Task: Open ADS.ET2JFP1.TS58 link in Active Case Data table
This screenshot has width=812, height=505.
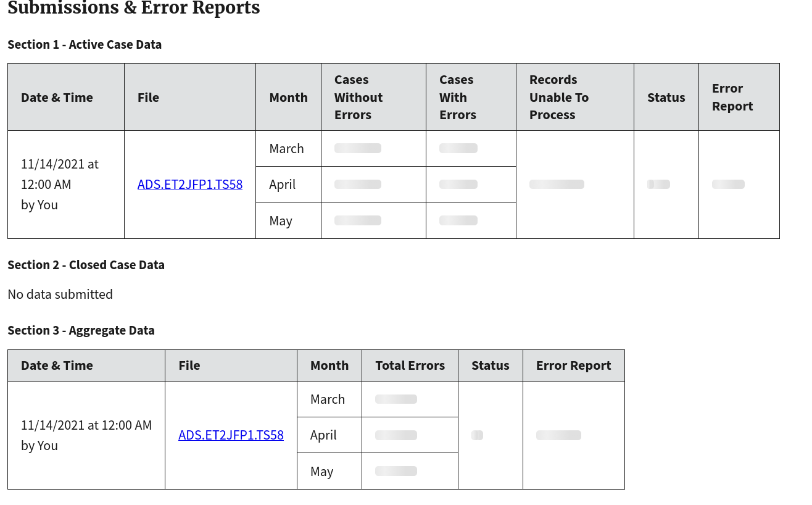Action: pyautogui.click(x=190, y=185)
